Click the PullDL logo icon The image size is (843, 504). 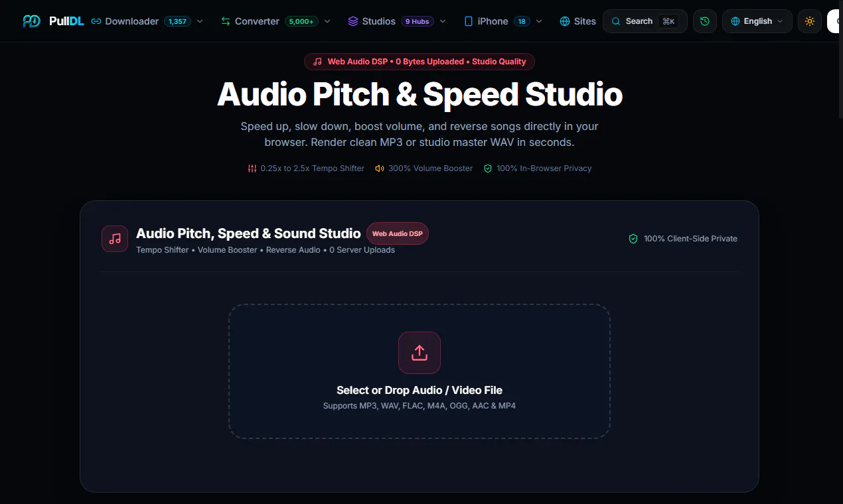31,21
